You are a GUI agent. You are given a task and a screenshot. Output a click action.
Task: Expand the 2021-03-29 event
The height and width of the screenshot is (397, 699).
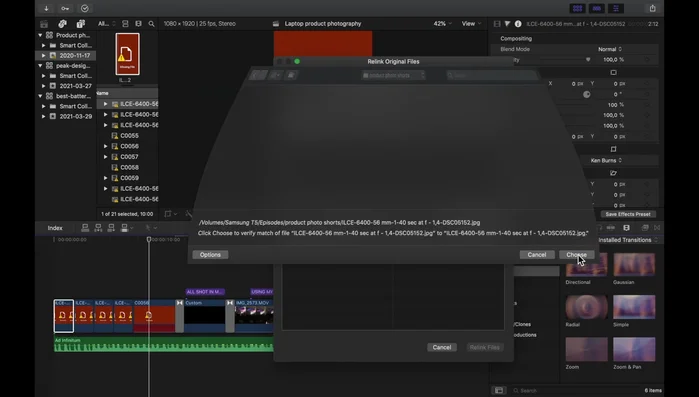click(x=43, y=116)
